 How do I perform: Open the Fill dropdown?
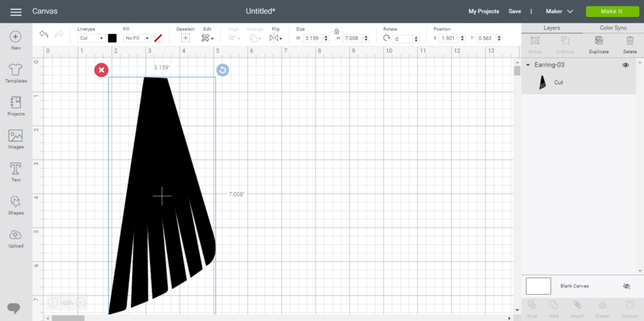click(x=137, y=38)
